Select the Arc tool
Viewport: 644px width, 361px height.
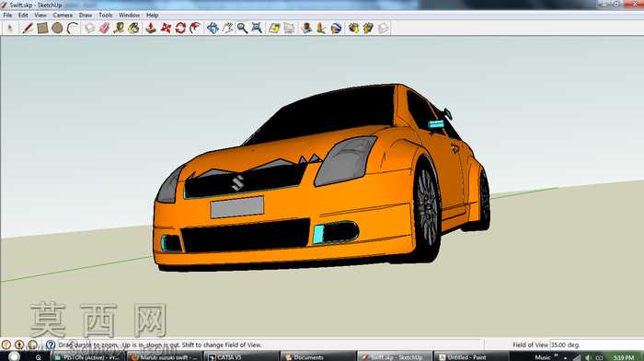[73, 28]
